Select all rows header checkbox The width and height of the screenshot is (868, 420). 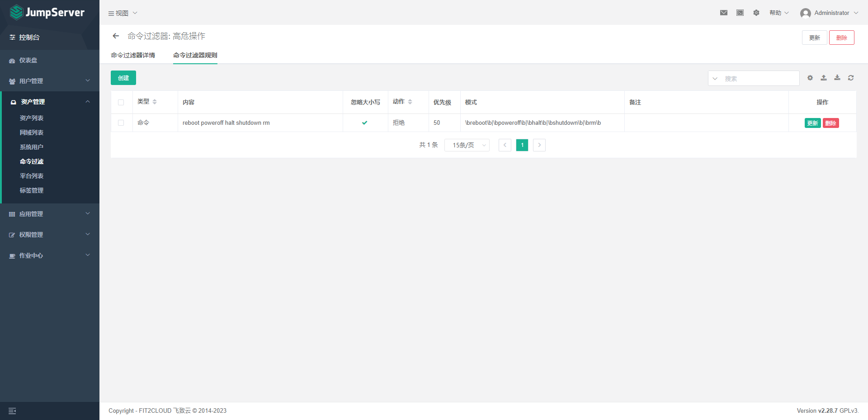121,102
